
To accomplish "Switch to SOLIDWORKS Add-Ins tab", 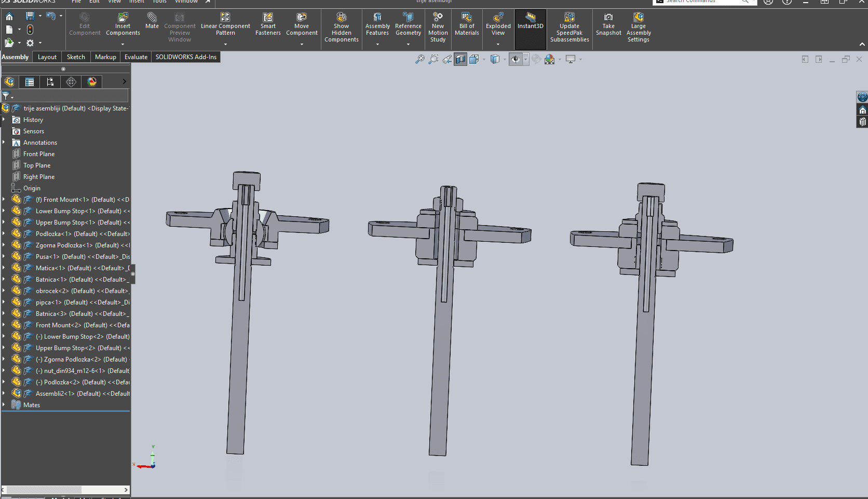I will (x=186, y=57).
